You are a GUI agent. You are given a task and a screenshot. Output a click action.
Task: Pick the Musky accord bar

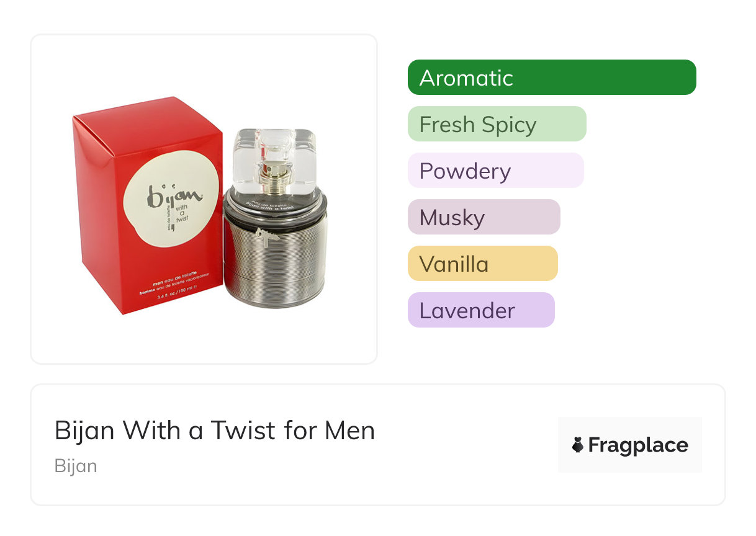484,217
